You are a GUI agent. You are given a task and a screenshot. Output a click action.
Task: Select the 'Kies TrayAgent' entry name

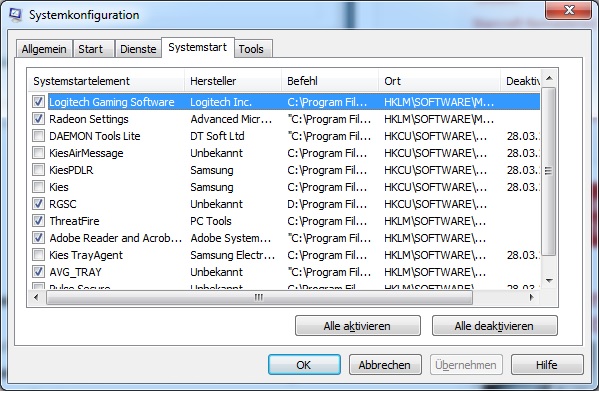86,255
